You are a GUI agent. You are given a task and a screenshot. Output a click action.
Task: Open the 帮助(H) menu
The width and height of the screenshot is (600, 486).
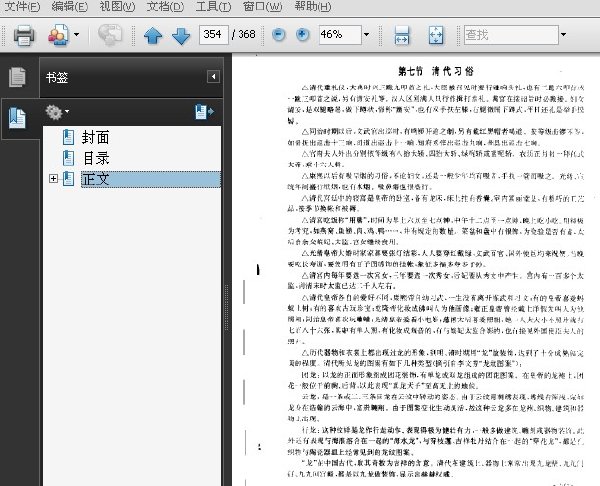coord(313,7)
